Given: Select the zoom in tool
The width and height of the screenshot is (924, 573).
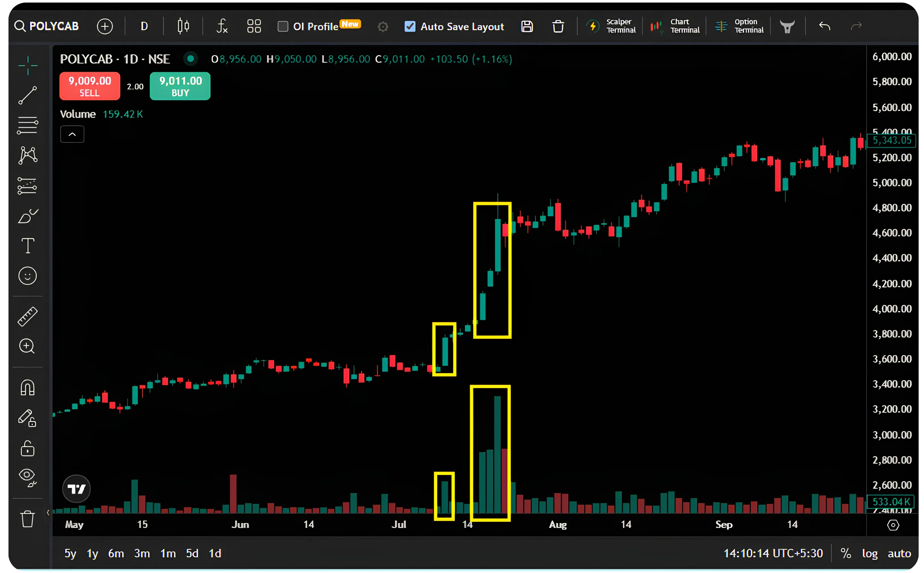Looking at the screenshot, I should tap(27, 346).
